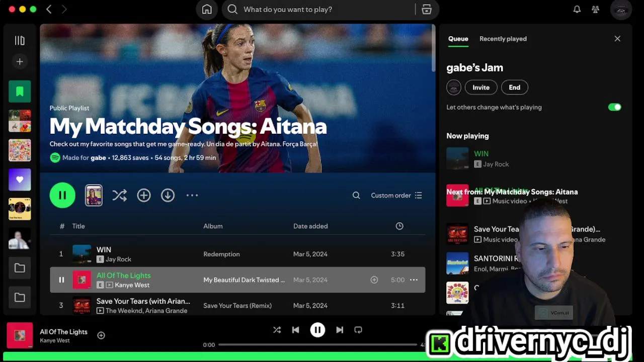Add playlist to library with plus circle
The width and height of the screenshot is (644, 362).
tap(144, 196)
